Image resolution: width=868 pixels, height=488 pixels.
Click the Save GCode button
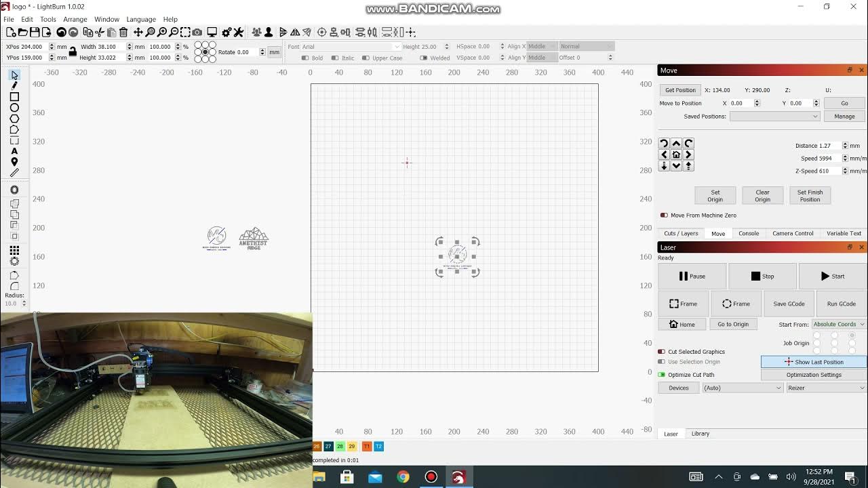[x=789, y=304]
